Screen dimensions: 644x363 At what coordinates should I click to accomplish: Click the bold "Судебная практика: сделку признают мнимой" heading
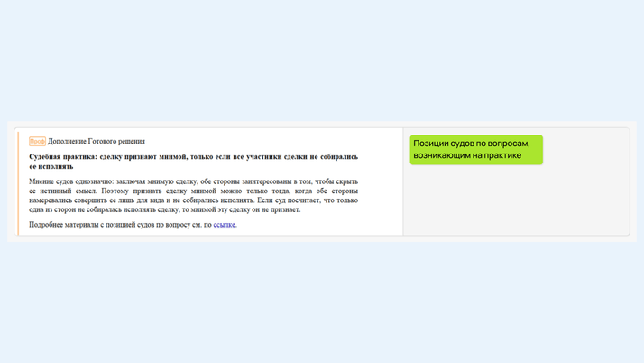coord(193,162)
